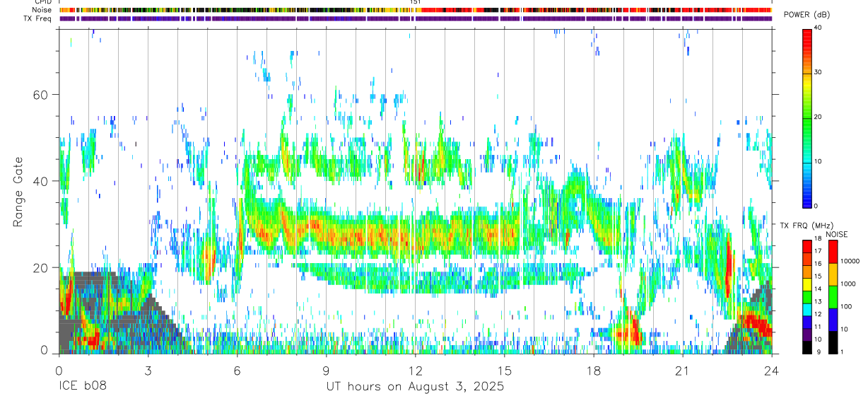
Task: Click UT hour tick '0' on the time axis
Action: [x=59, y=371]
